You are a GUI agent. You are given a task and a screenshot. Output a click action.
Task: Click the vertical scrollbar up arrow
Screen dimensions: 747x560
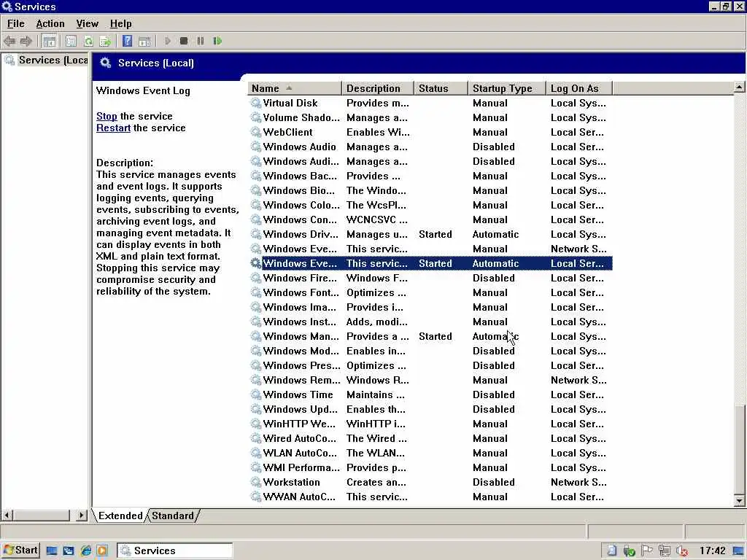point(739,87)
